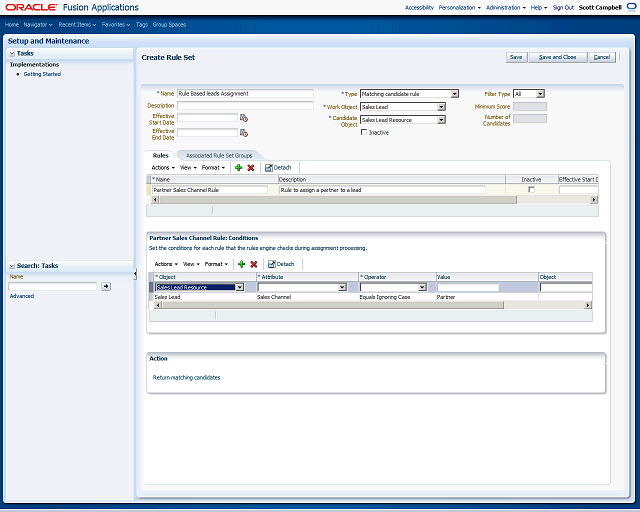Viewport: 640px width, 512px height.
Task: Click the chat bubble icon next to Scott Campbell
Action: tap(631, 7)
